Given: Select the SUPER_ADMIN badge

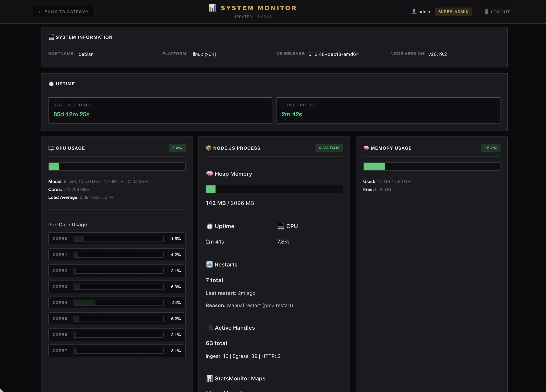Looking at the screenshot, I should coord(453,11).
